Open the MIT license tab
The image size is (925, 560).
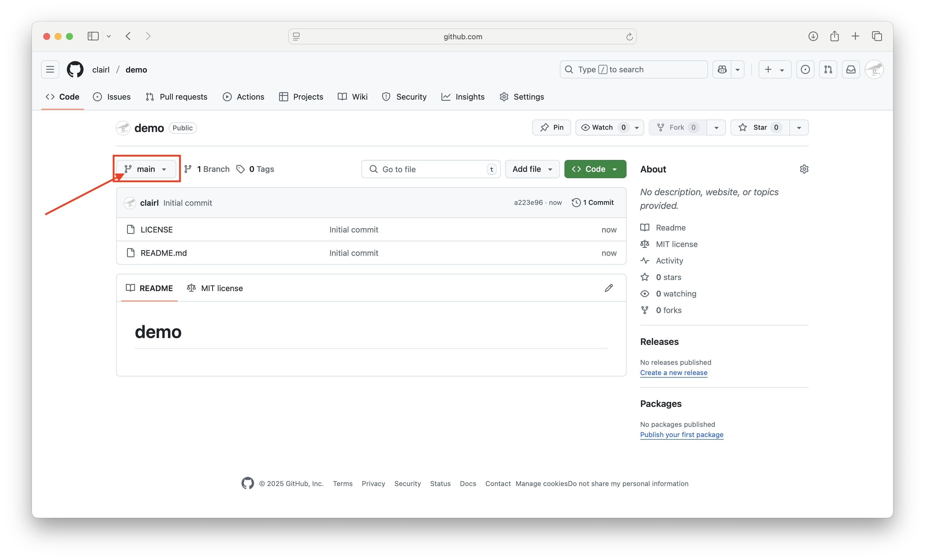[x=215, y=288]
